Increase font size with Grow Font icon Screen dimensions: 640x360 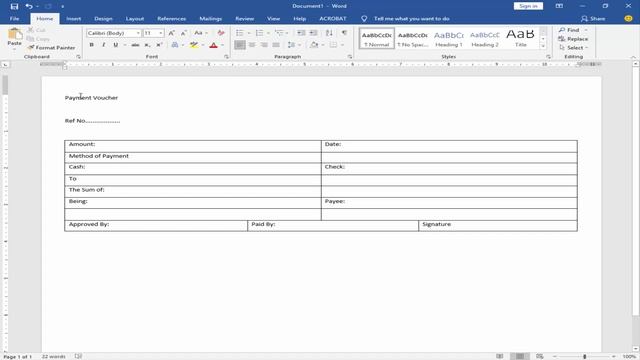[171, 33]
